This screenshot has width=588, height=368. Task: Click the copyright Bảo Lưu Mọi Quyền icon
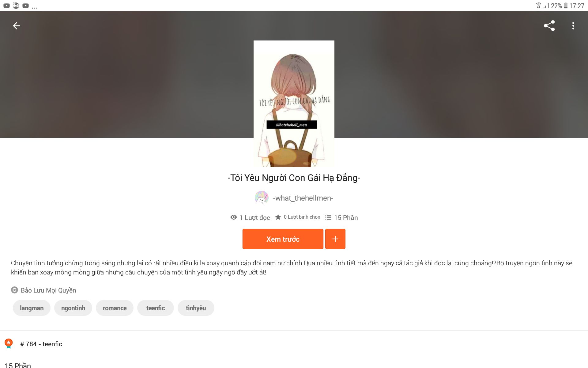[x=14, y=290]
